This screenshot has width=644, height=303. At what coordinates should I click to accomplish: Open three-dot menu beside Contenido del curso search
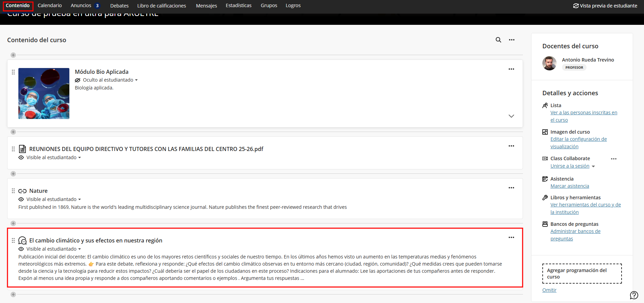pos(511,40)
